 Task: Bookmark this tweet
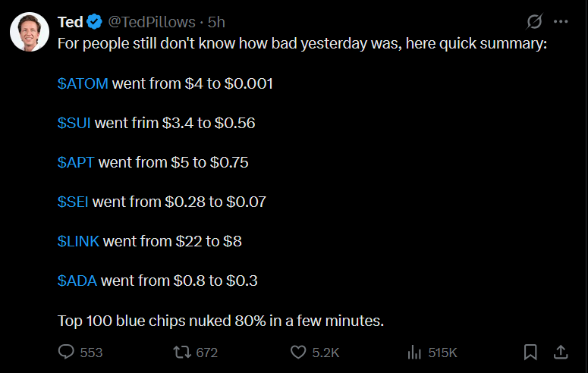point(530,352)
